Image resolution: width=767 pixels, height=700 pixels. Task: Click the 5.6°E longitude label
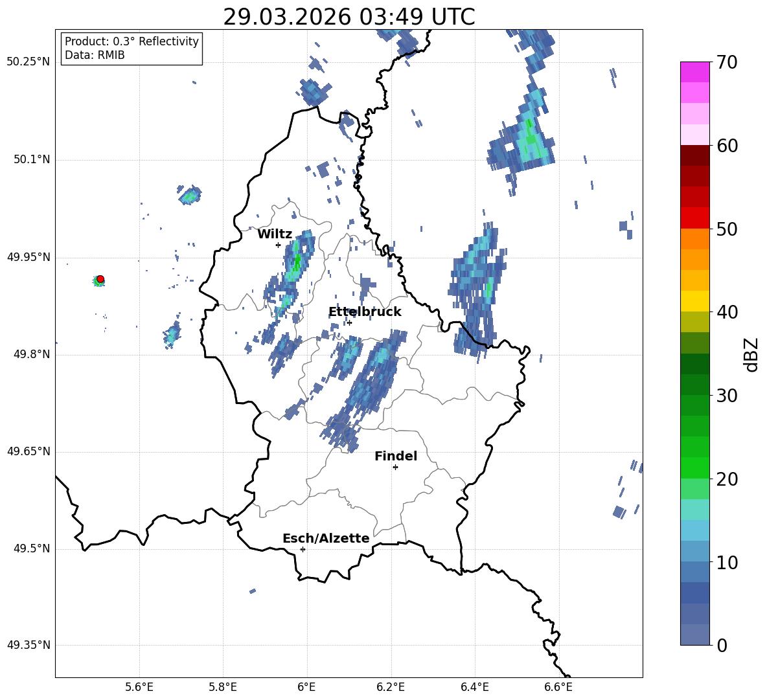tap(139, 688)
